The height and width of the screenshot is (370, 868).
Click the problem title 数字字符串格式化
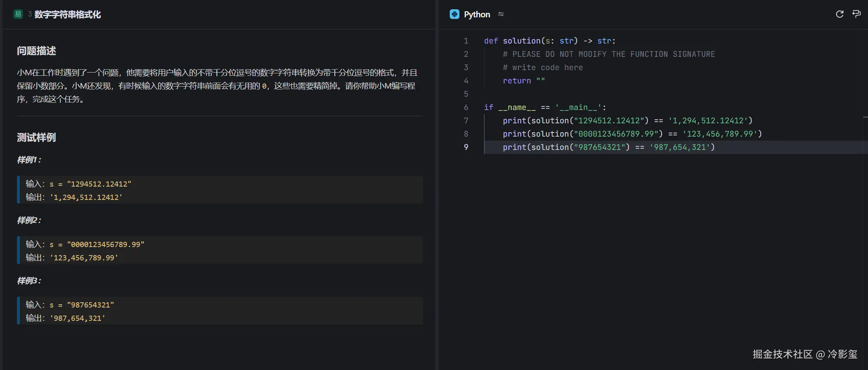pyautogui.click(x=67, y=15)
